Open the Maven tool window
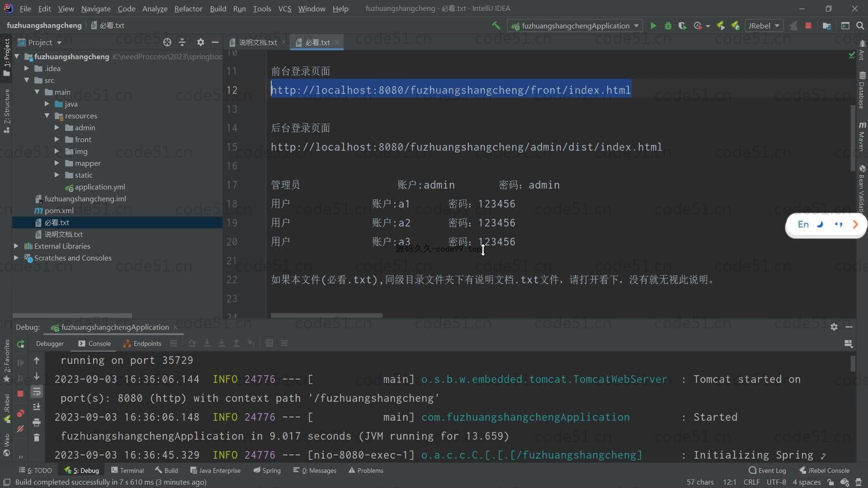The height and width of the screenshot is (488, 868). click(x=862, y=136)
